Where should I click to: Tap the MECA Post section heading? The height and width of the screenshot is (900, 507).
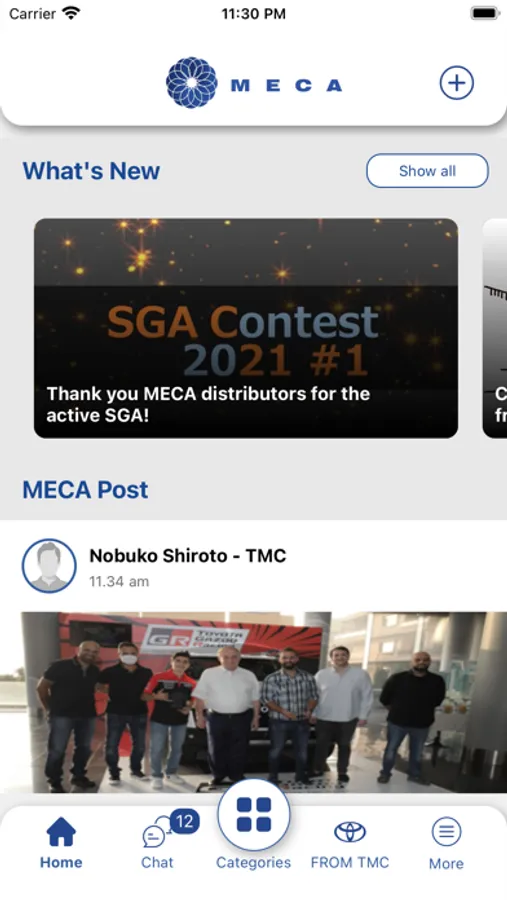85,490
